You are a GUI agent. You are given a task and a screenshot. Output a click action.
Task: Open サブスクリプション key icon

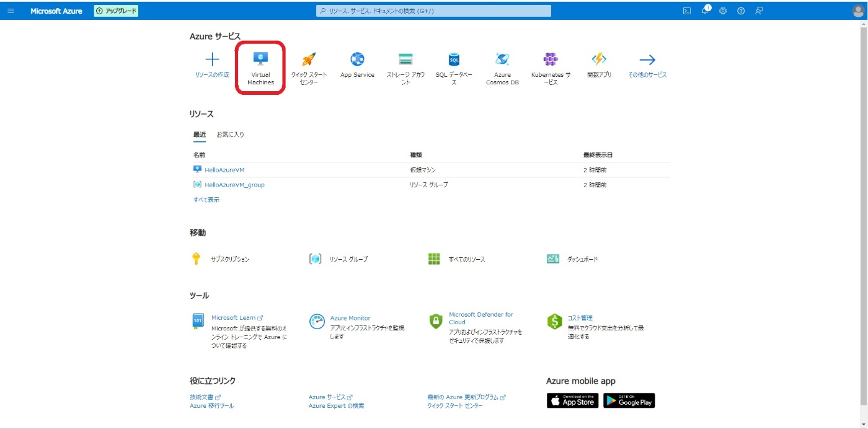196,259
